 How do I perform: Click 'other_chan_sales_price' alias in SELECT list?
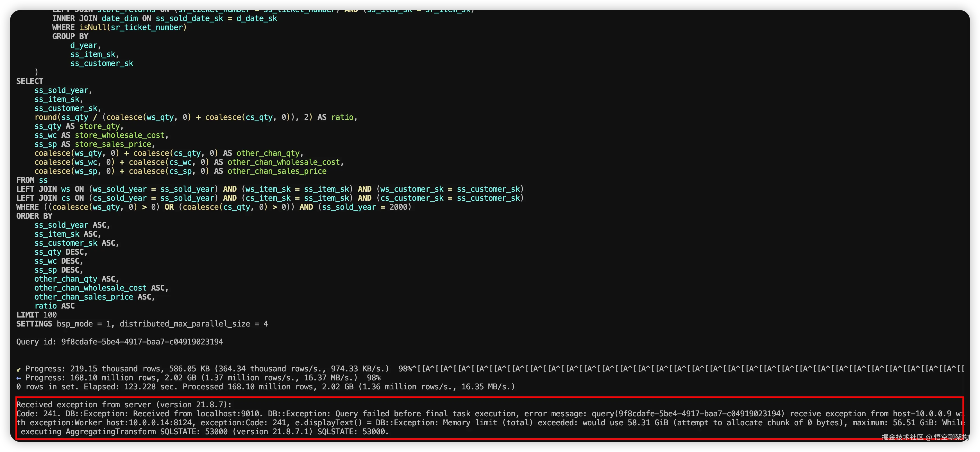pos(276,171)
